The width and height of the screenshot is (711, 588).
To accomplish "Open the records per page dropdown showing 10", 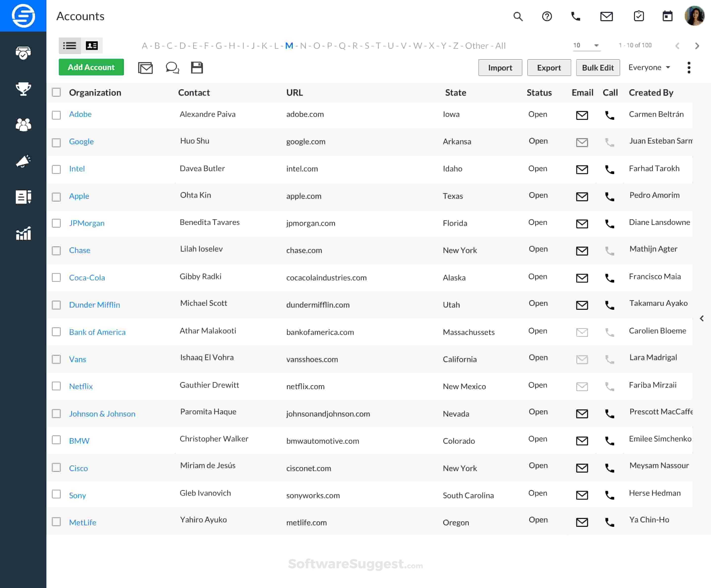I will [x=586, y=45].
